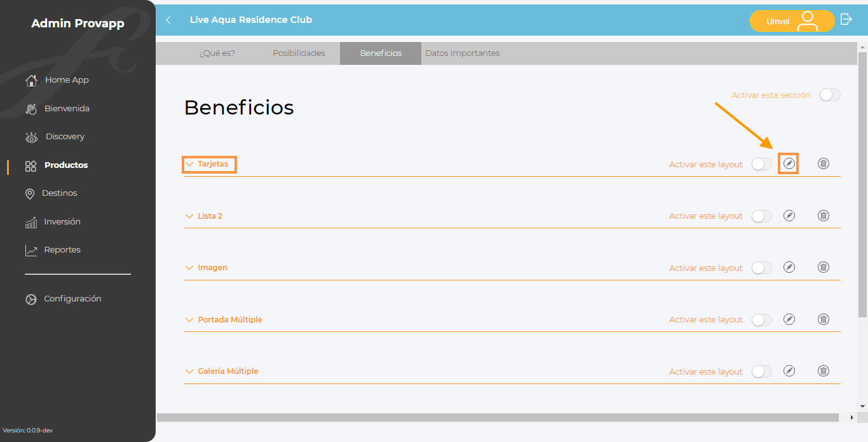Click the Discovery eye icon
The width and height of the screenshot is (868, 442).
click(x=31, y=137)
